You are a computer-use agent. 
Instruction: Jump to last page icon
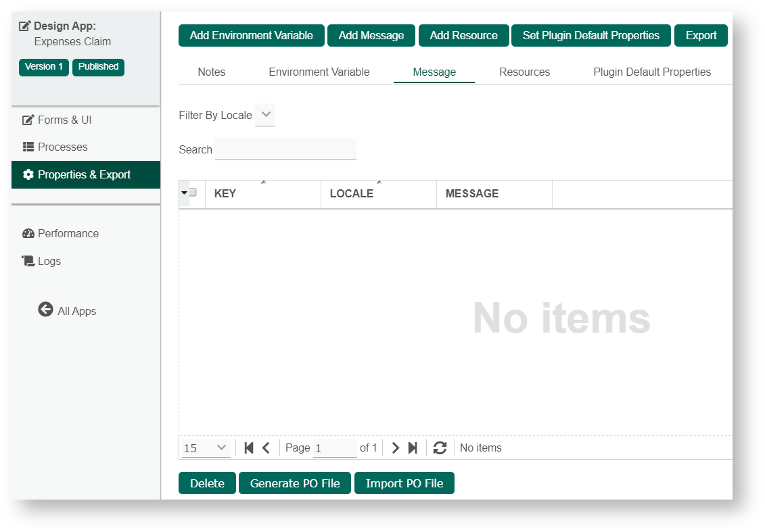[413, 448]
